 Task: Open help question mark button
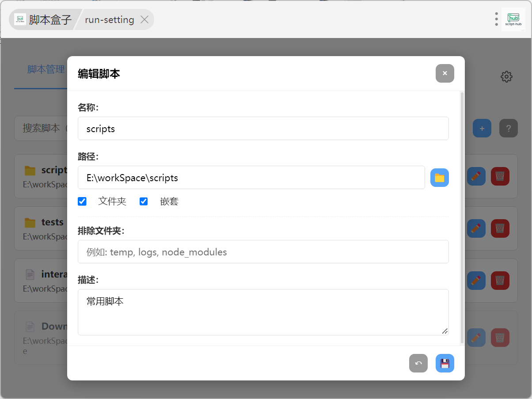[508, 129]
